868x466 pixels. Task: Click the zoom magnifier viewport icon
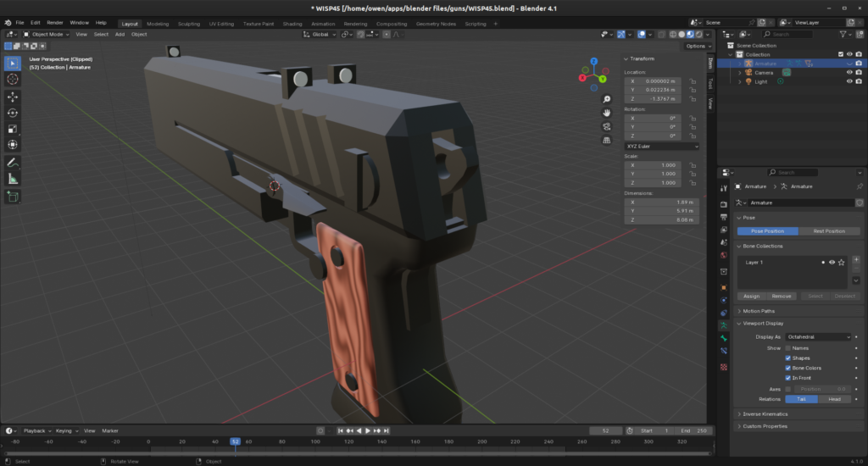pos(607,99)
